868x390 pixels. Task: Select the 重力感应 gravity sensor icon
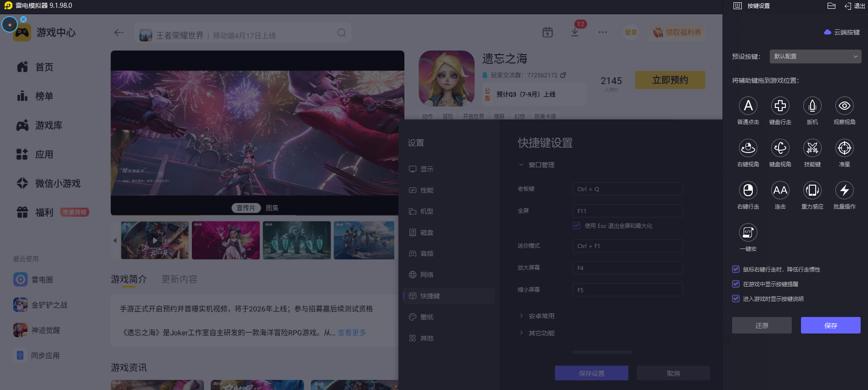click(x=812, y=191)
